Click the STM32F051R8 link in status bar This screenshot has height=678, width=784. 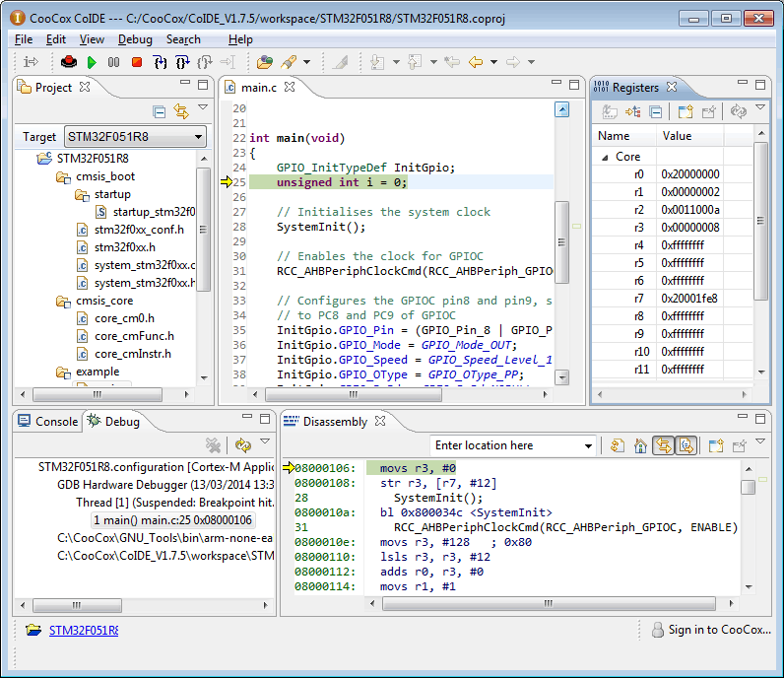83,630
